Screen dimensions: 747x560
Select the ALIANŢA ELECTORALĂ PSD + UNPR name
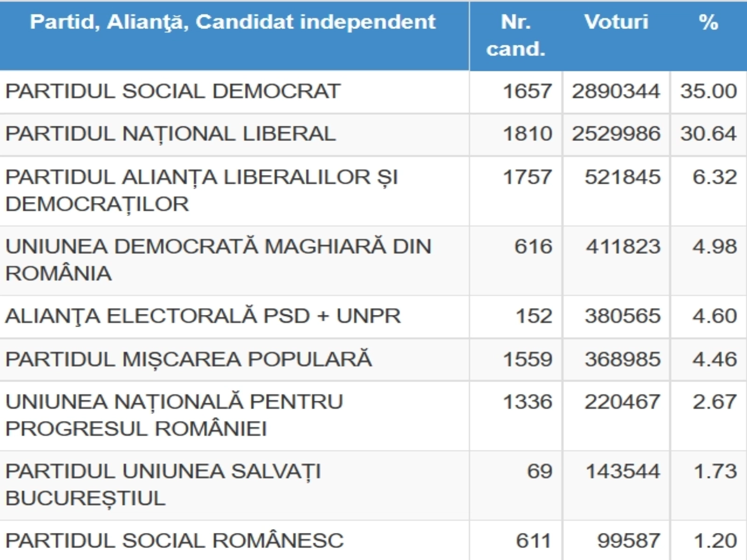203,316
